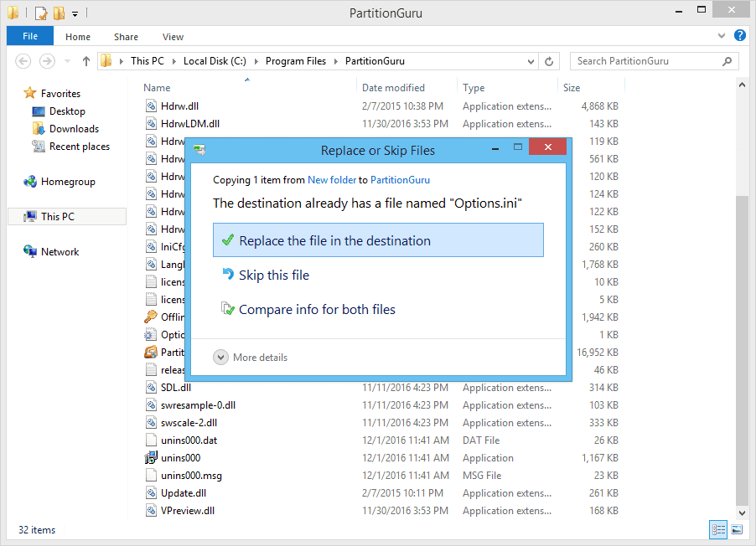
Task: Switch to the Home ribbon tab
Action: tap(78, 37)
